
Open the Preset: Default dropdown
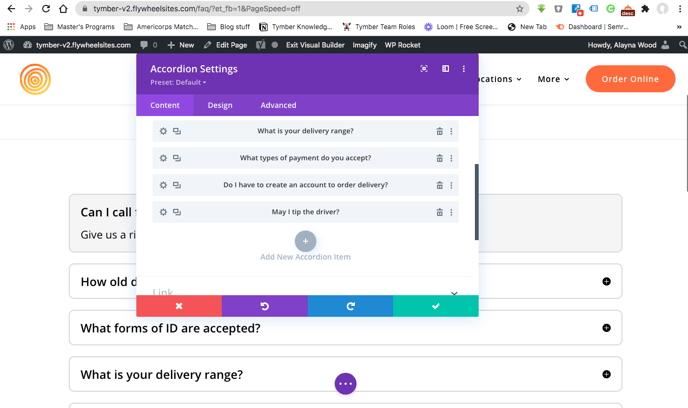click(x=178, y=82)
